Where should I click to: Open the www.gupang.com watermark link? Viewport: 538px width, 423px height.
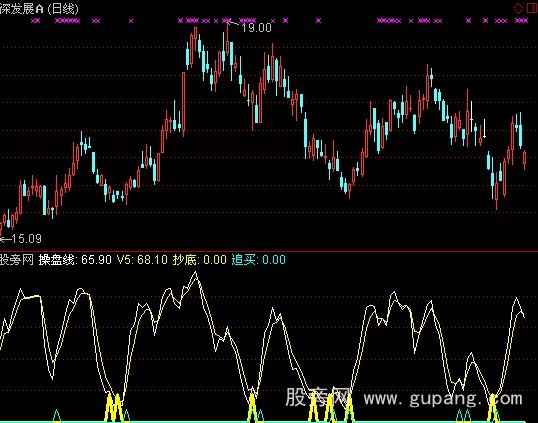coord(443,399)
